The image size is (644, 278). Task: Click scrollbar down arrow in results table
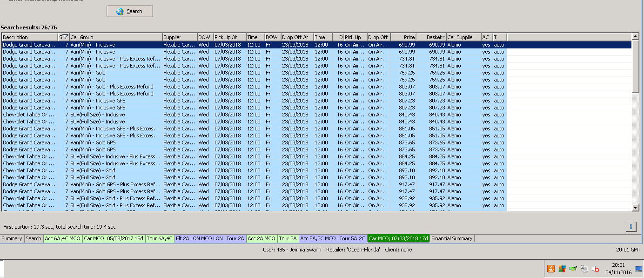coord(636,208)
